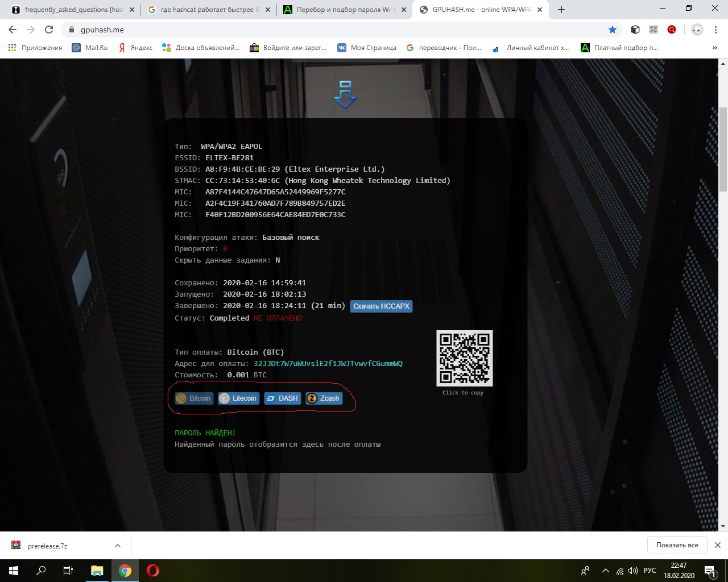The height and width of the screenshot is (582, 728).
Task: Open prerelease.7z download options arrow
Action: pyautogui.click(x=118, y=546)
